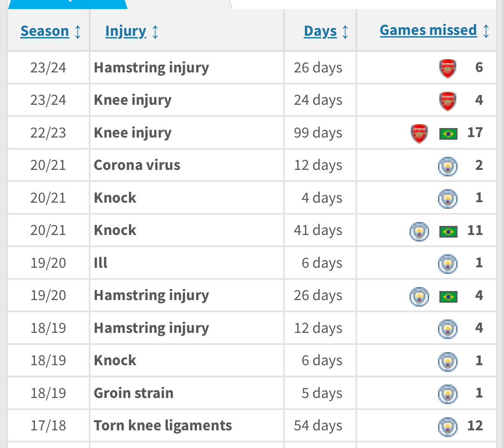
Task: Toggle sort arrows next to Season header
Action: pyautogui.click(x=78, y=32)
